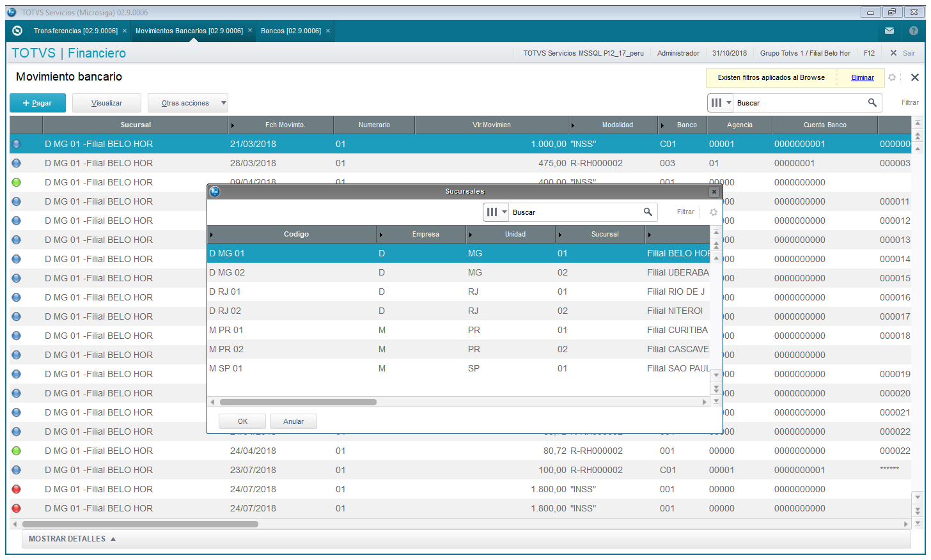Click Filtrar in the Sucursales dialog

(685, 212)
